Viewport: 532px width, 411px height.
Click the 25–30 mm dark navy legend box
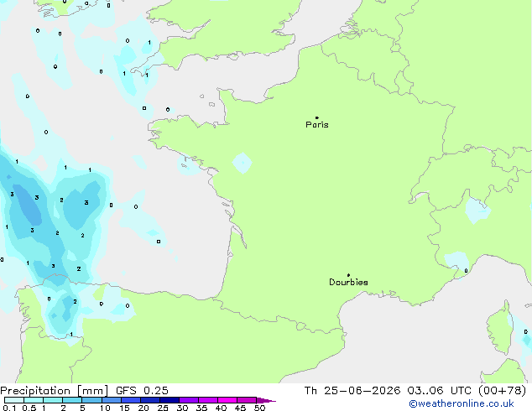(170, 400)
